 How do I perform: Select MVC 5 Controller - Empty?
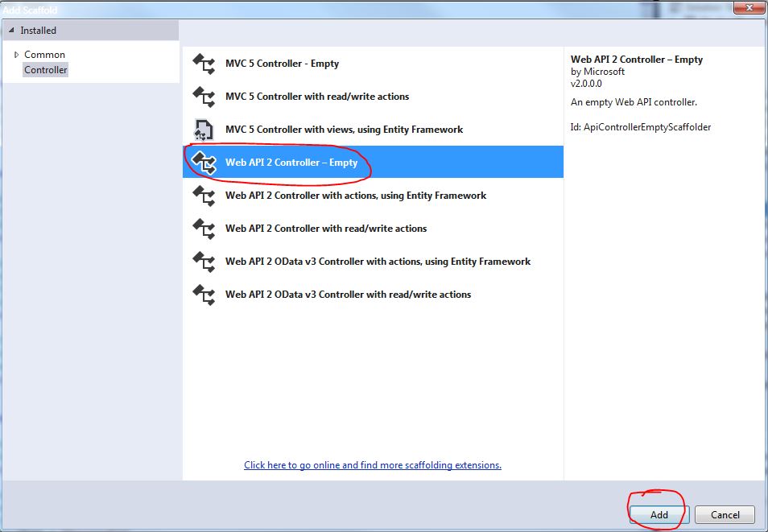point(373,64)
